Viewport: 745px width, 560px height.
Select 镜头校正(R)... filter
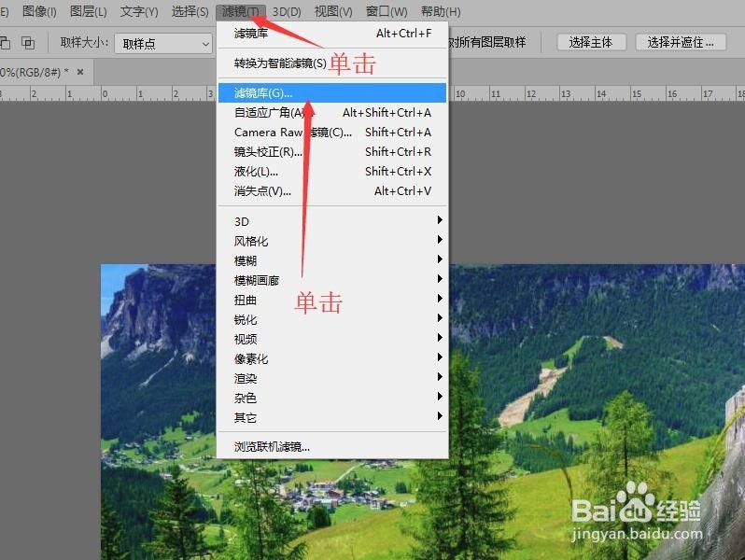tap(332, 151)
